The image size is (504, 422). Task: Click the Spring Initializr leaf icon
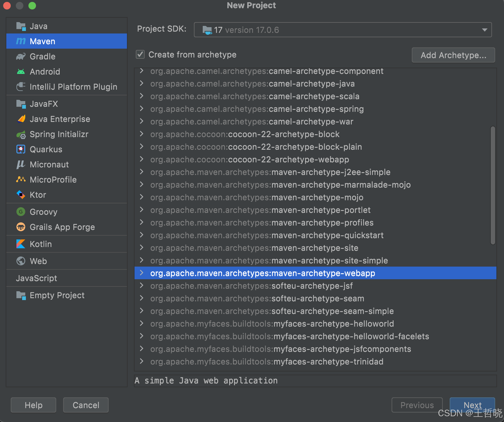tap(21, 134)
